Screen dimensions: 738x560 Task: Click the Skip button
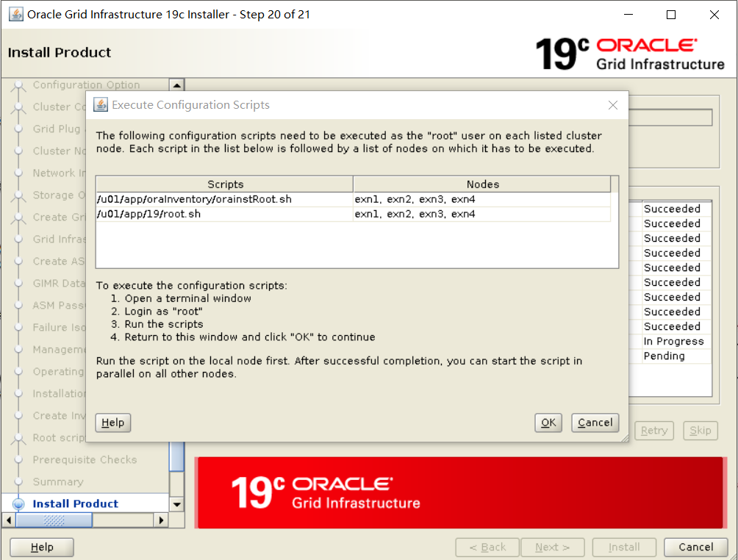(701, 430)
